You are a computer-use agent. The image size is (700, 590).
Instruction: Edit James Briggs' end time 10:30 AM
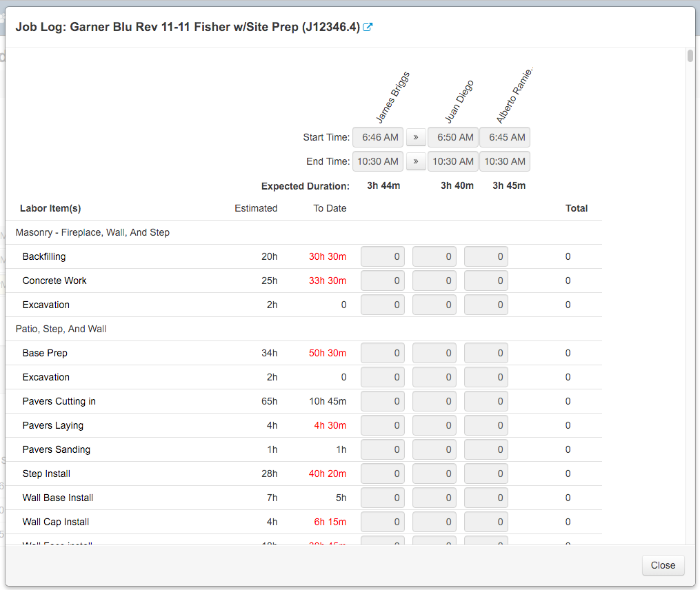(x=378, y=161)
